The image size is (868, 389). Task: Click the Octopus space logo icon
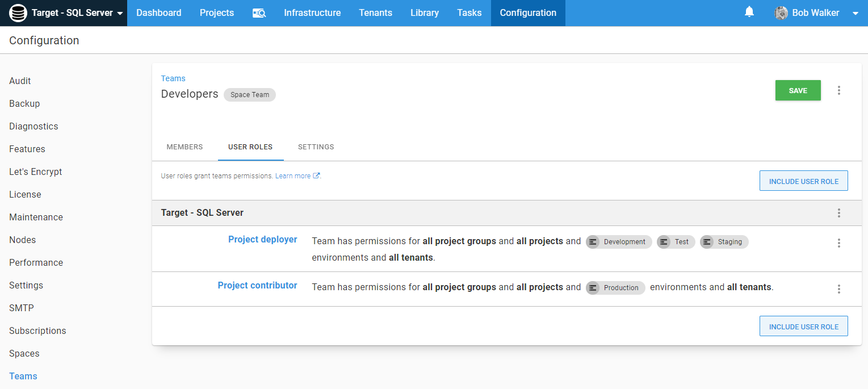tap(18, 13)
